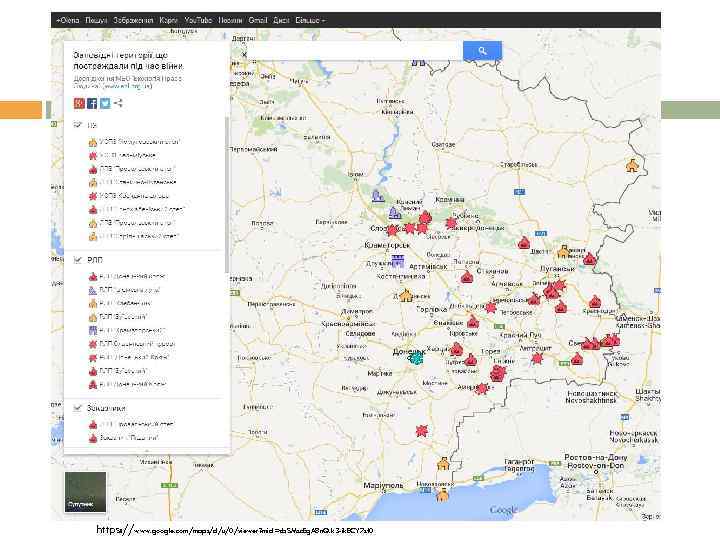The width and height of the screenshot is (720, 540).
Task: Click the Ростов-на-Дону city label
Action: [x=596, y=457]
